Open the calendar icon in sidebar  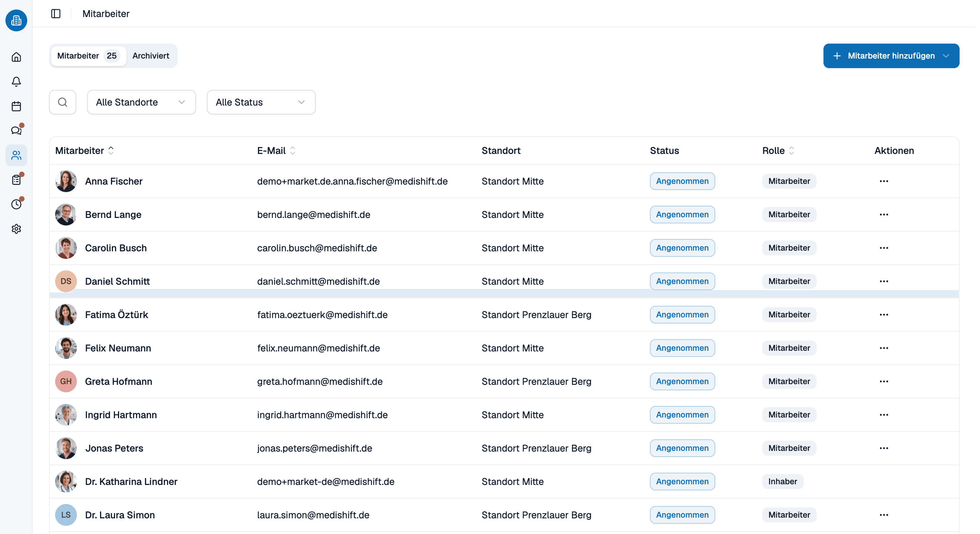pos(16,106)
